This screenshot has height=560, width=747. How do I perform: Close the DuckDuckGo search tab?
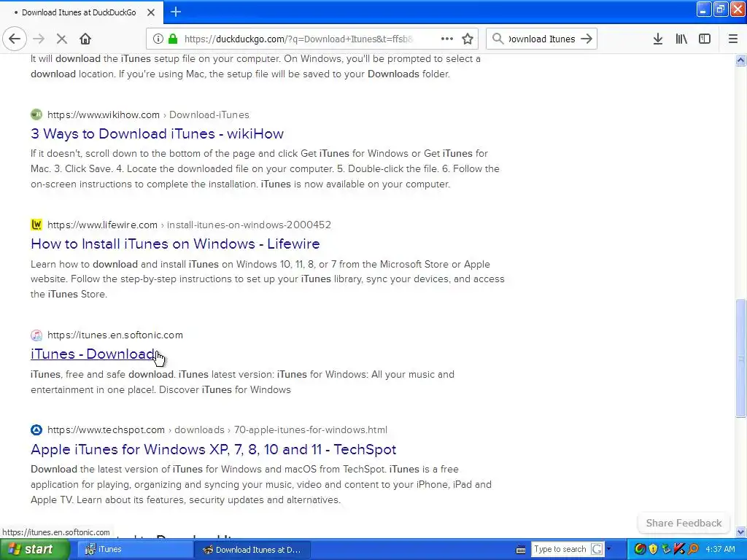pos(151,12)
